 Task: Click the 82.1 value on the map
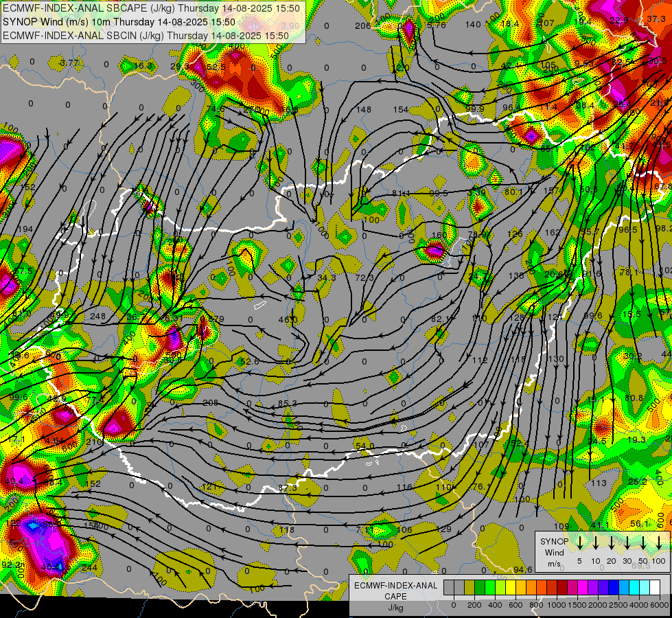click(441, 319)
